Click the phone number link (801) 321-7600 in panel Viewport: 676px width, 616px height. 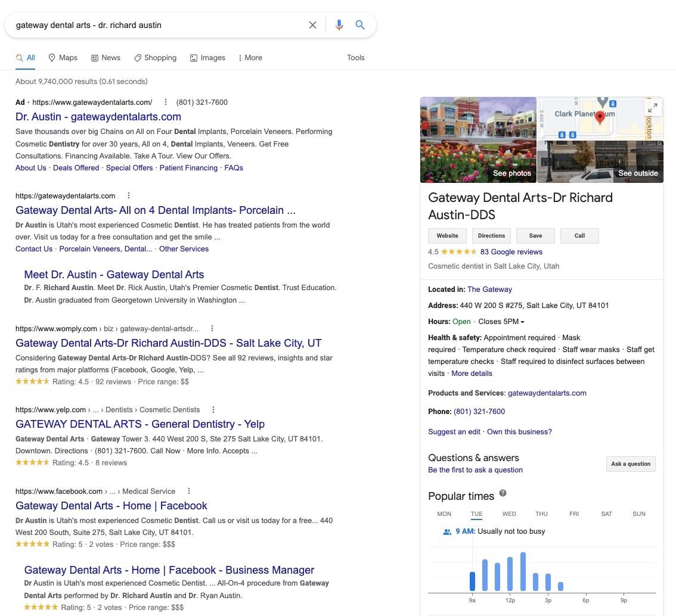coord(479,412)
